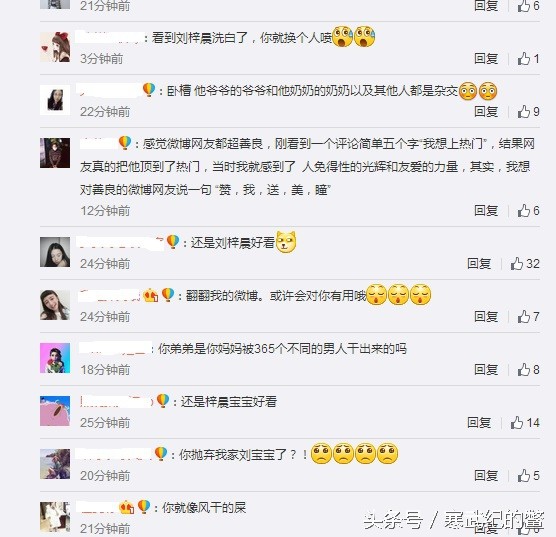Click thumbs-up on 12分钟前 long comment
This screenshot has width=556, height=537.
(x=524, y=211)
